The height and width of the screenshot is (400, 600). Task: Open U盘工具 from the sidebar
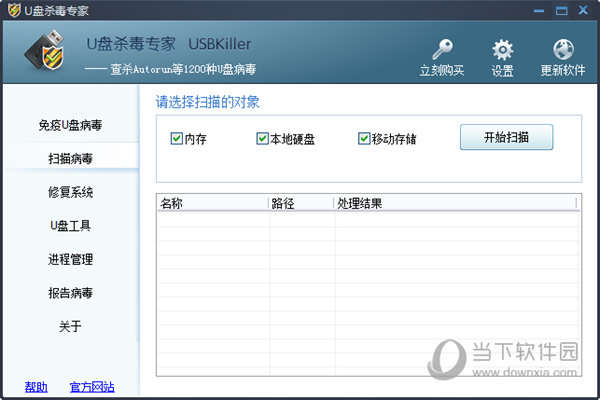[70, 226]
